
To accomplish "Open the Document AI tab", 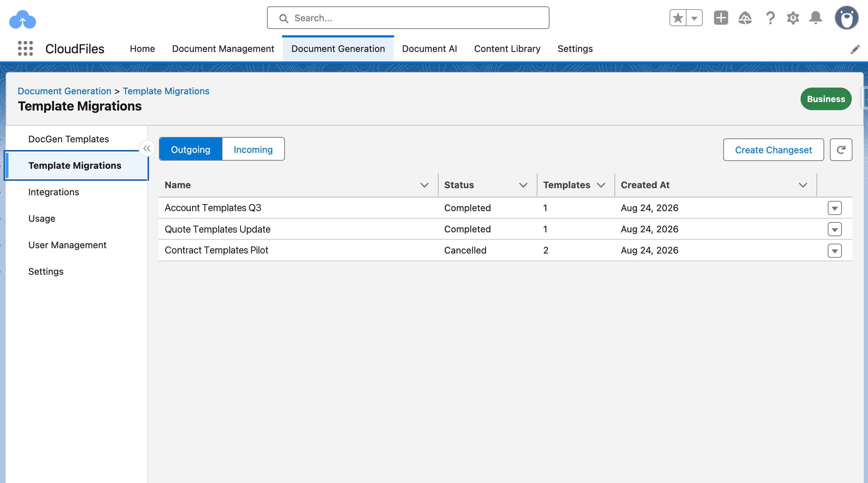I will coord(429,49).
